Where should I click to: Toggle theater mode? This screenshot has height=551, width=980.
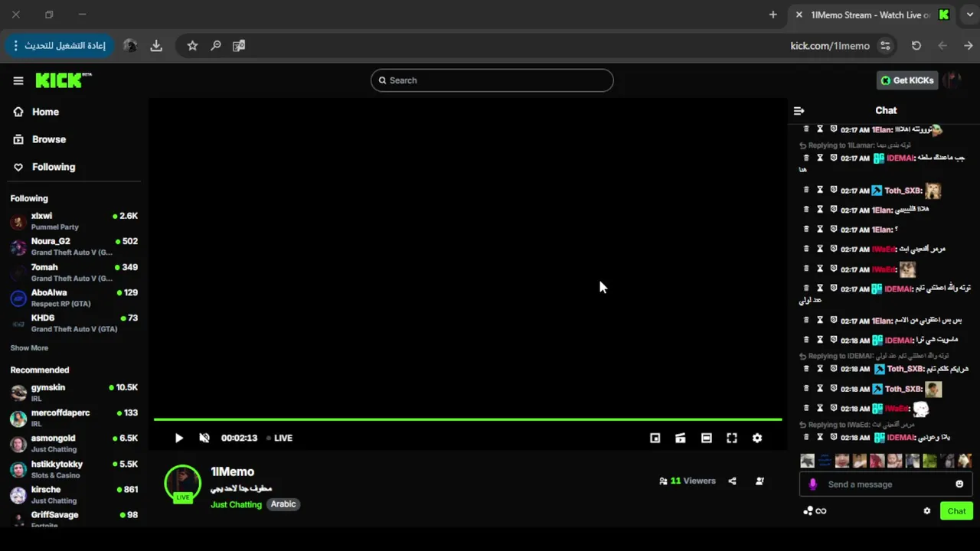point(706,439)
